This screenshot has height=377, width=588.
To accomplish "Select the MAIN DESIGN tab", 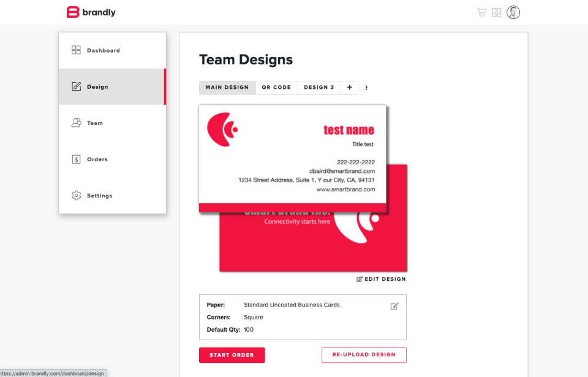I will click(x=227, y=88).
